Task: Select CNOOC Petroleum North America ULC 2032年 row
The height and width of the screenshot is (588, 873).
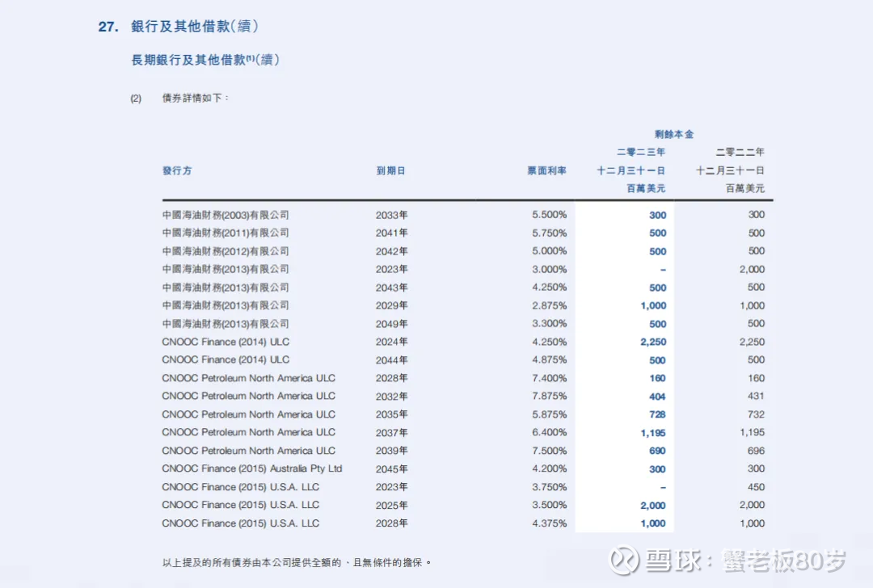Action: coord(248,396)
